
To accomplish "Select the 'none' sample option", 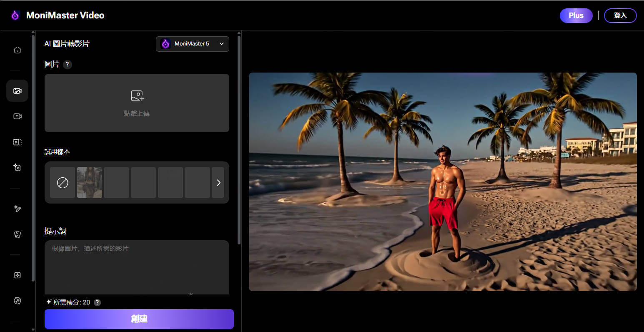I will pyautogui.click(x=63, y=183).
